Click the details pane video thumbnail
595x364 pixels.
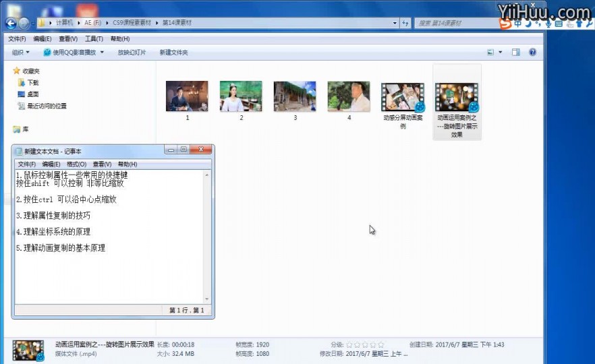28,350
